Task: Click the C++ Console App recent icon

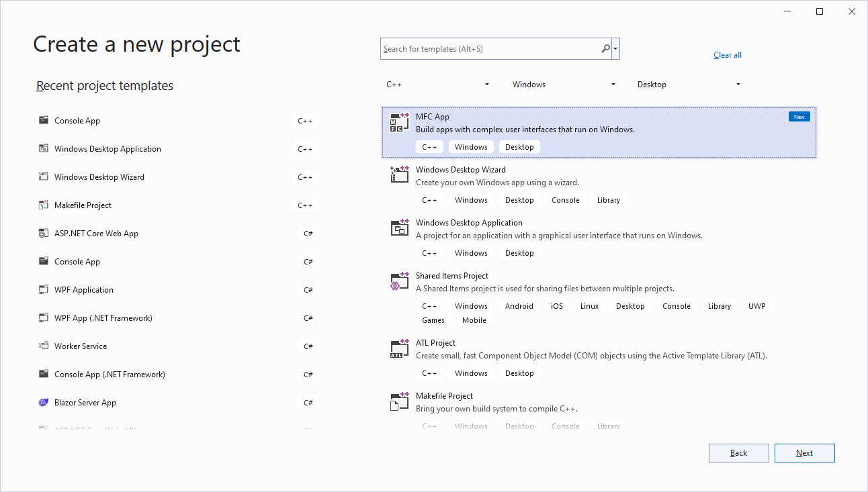Action: tap(44, 121)
